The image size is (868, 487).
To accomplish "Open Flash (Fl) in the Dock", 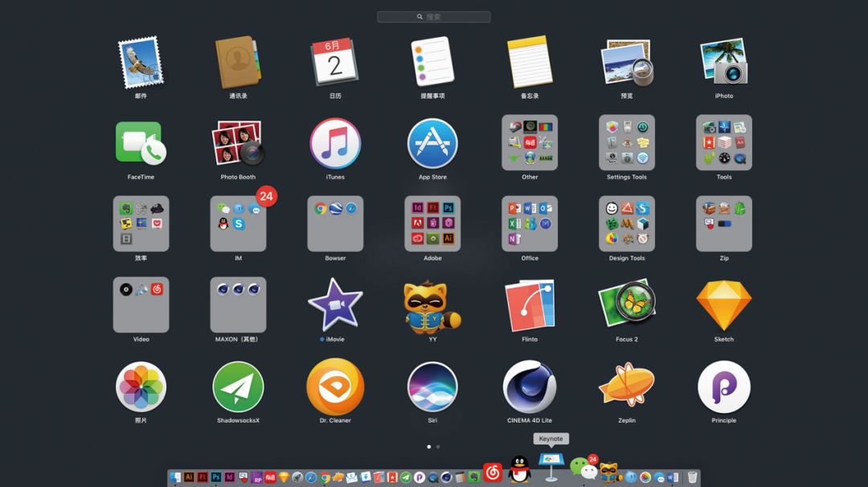I will [203, 477].
